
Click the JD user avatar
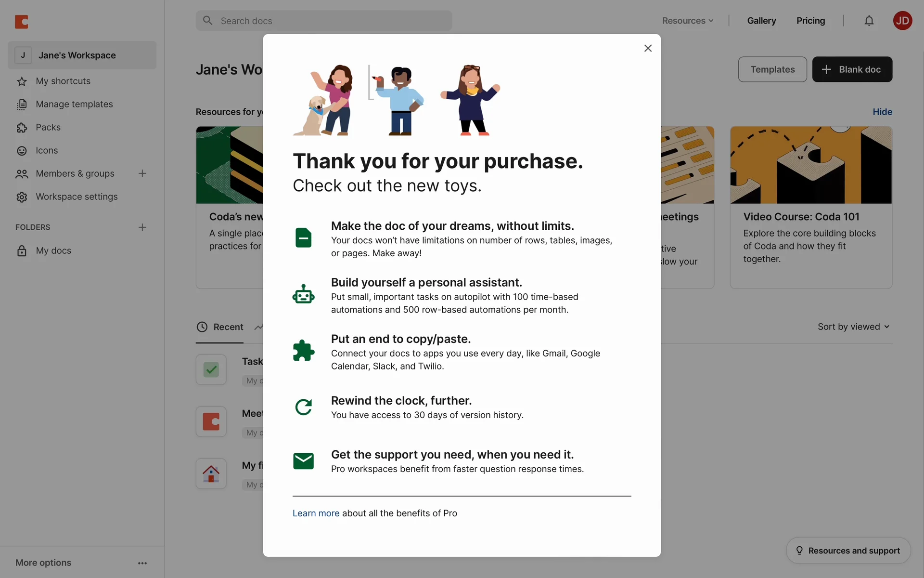(902, 21)
